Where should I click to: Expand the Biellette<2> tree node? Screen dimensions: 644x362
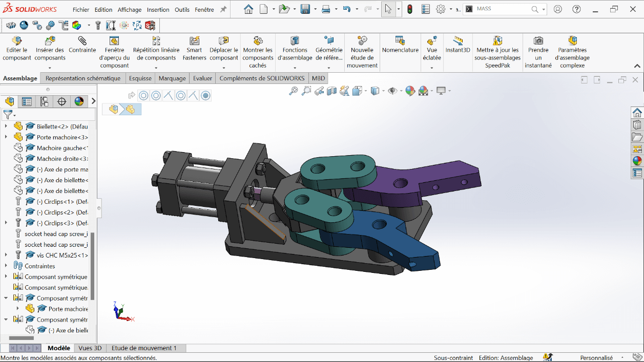coord(6,126)
